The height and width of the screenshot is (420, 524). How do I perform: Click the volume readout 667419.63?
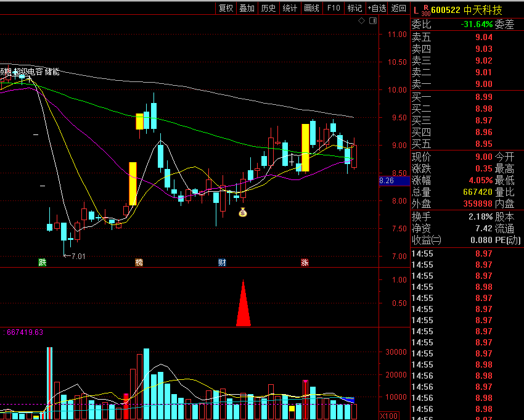click(25, 332)
